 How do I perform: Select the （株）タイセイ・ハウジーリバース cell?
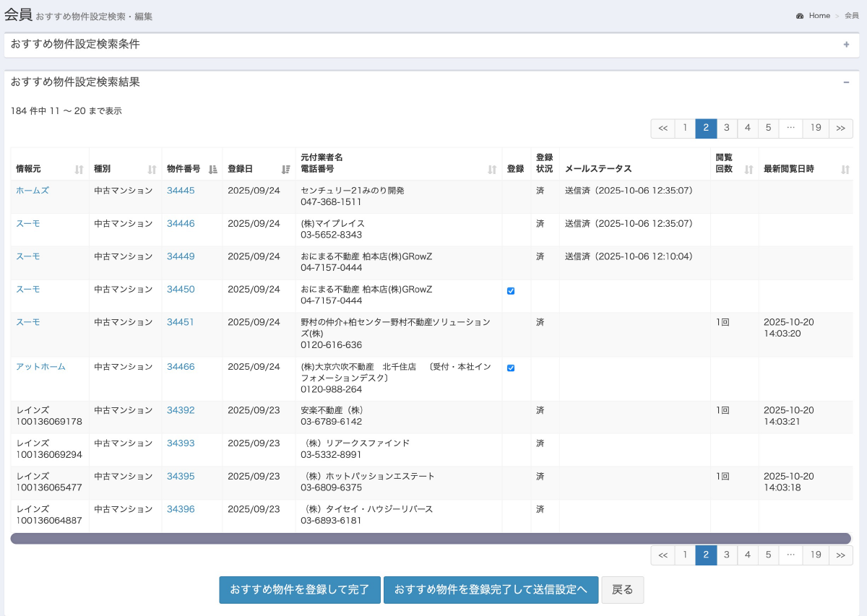tap(399, 516)
